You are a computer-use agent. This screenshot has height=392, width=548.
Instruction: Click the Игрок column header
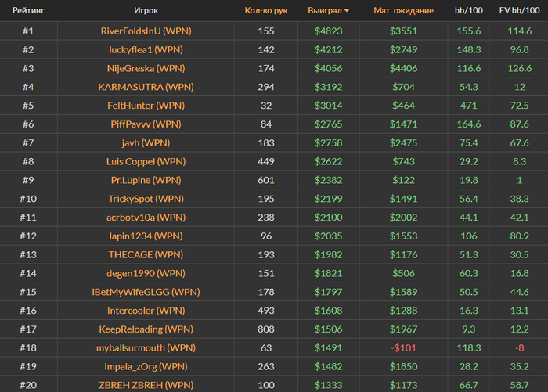(x=146, y=11)
